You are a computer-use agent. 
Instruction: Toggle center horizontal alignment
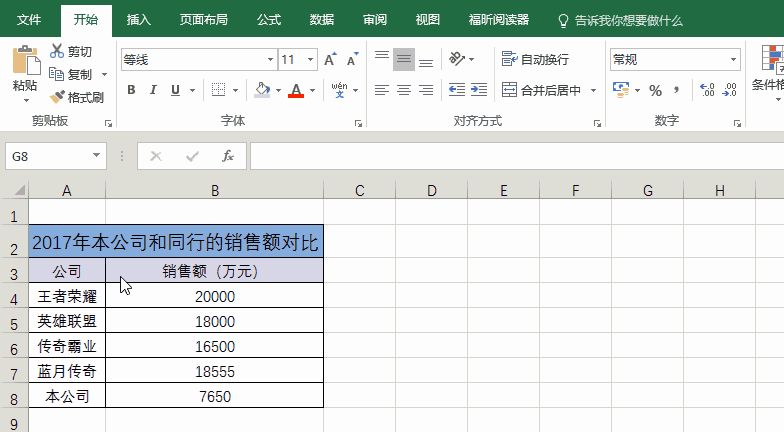[404, 90]
